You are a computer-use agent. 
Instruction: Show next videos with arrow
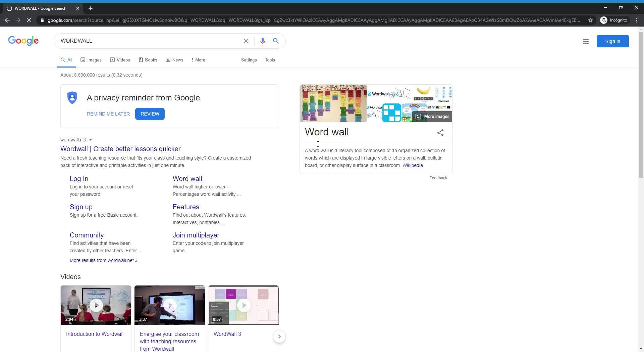coord(279,337)
